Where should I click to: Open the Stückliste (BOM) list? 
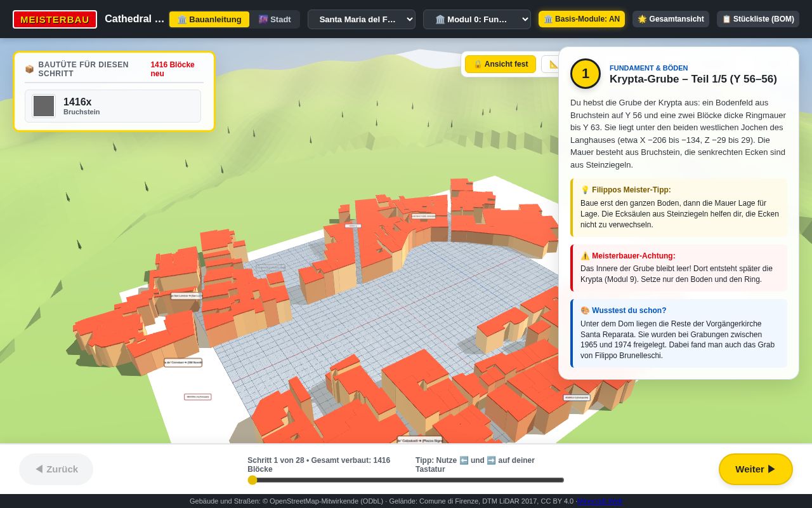[758, 19]
